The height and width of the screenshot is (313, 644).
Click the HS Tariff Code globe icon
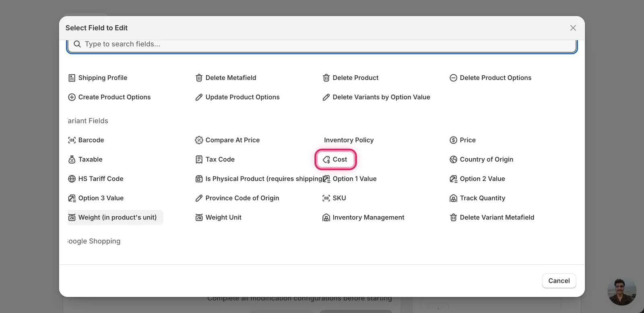click(x=72, y=179)
